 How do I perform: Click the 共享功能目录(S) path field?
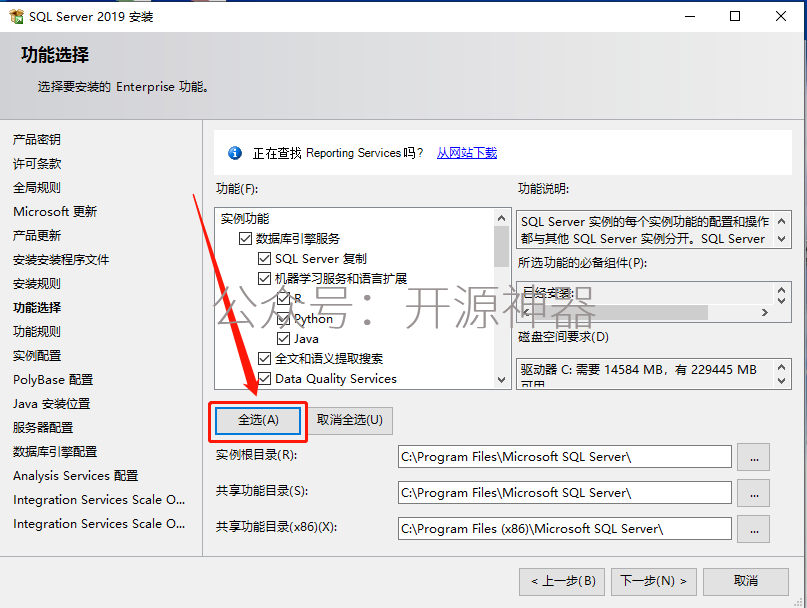pos(565,493)
